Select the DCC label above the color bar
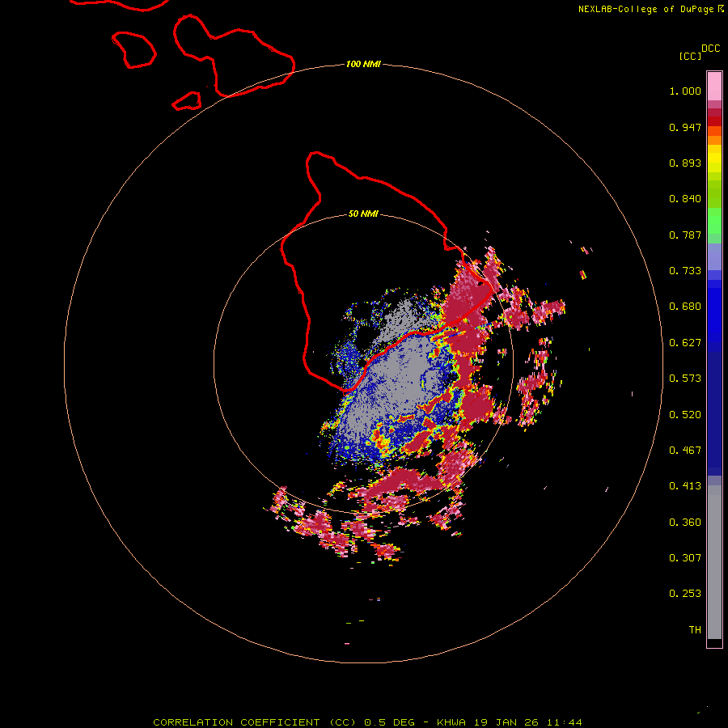This screenshot has width=728, height=728. 710,49
